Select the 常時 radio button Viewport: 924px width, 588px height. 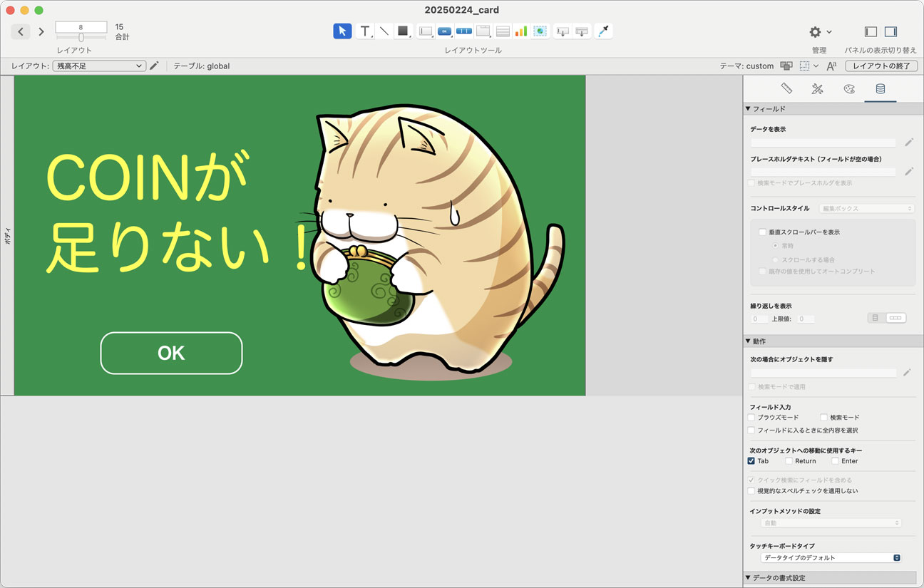click(776, 246)
